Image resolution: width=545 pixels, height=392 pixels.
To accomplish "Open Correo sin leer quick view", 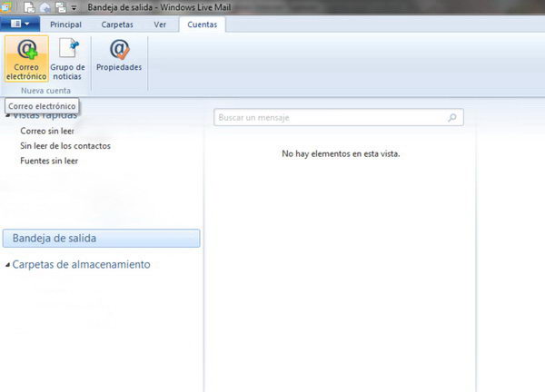I will click(x=47, y=131).
